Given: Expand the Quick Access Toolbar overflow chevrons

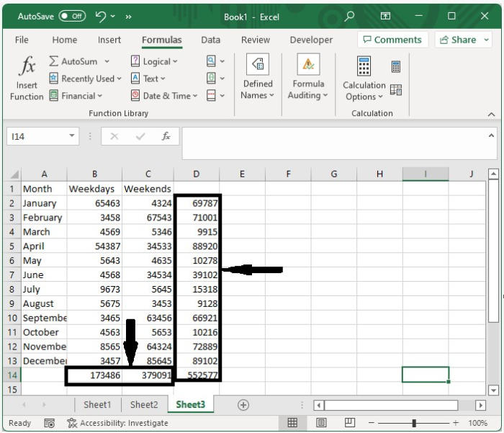Looking at the screenshot, I should point(129,17).
